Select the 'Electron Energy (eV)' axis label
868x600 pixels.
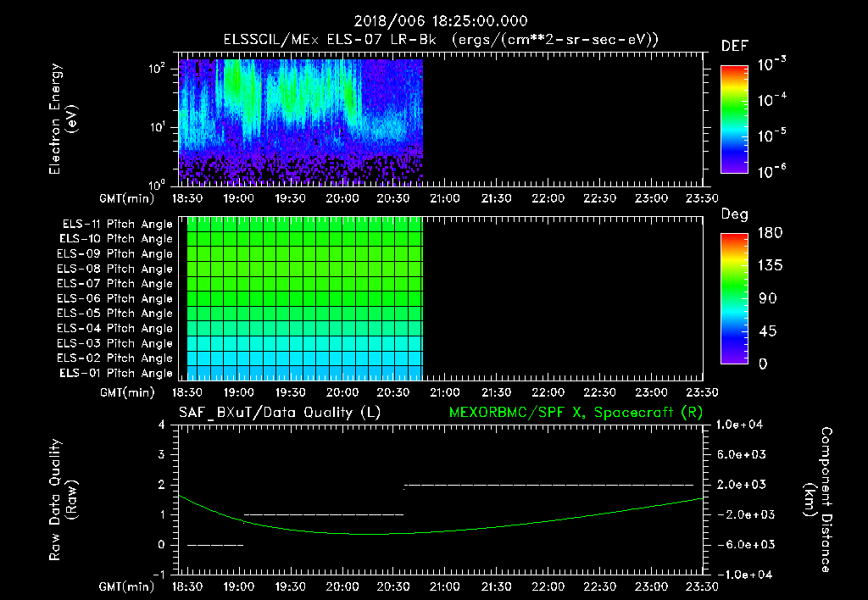pos(63,119)
